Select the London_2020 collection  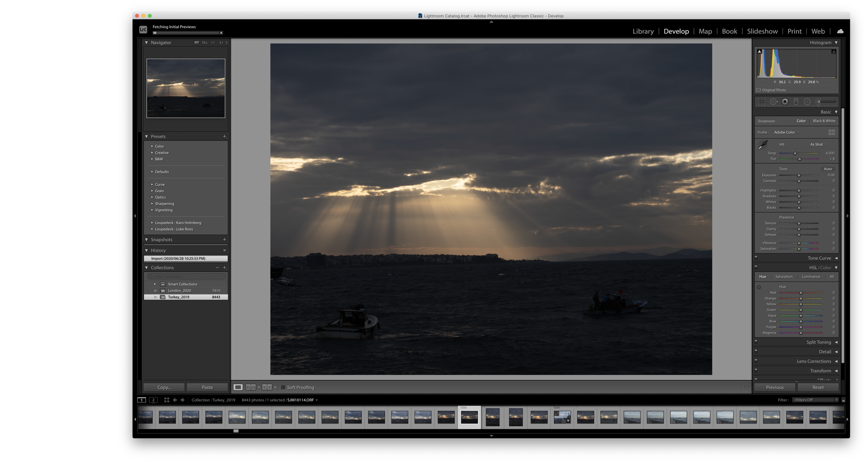click(x=186, y=290)
